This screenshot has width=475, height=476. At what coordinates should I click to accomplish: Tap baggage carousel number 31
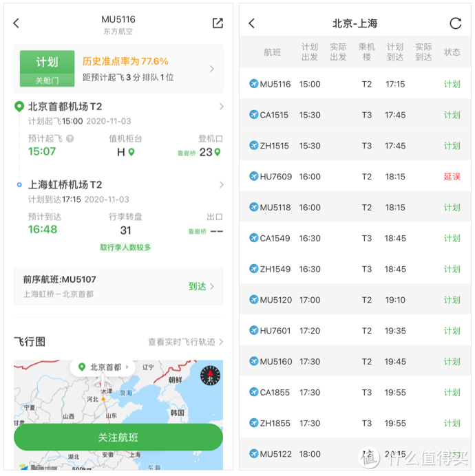pos(125,230)
